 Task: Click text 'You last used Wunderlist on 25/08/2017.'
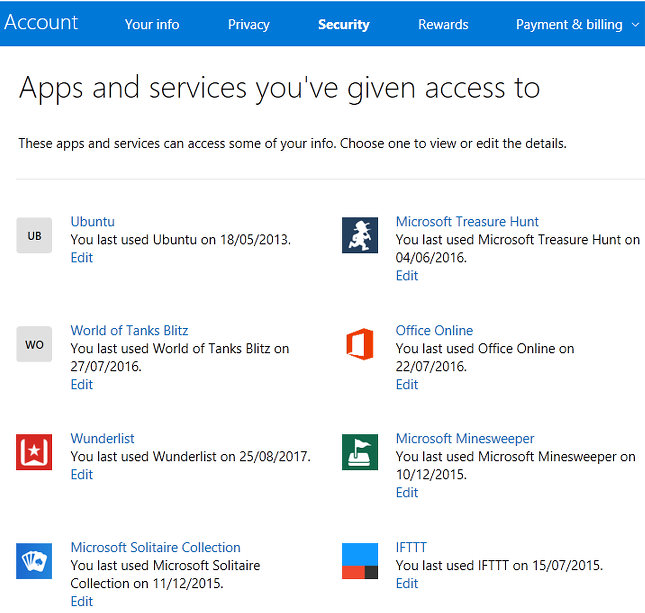(x=190, y=456)
